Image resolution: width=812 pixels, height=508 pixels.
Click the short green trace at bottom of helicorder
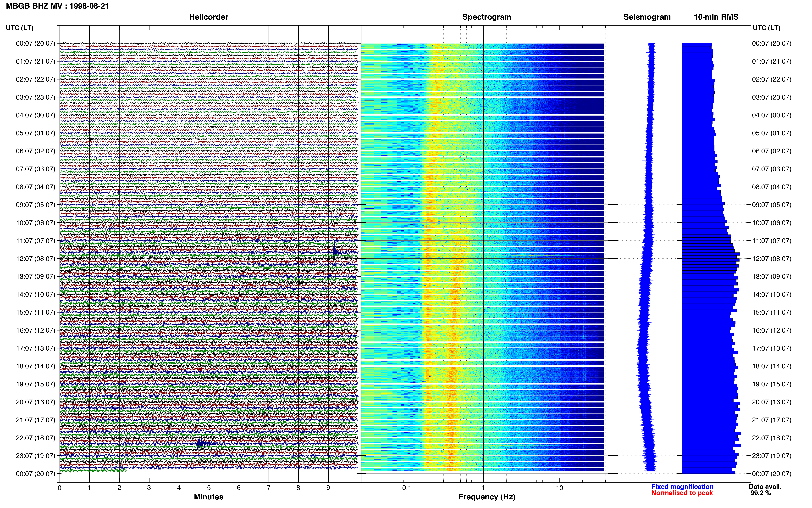point(93,471)
